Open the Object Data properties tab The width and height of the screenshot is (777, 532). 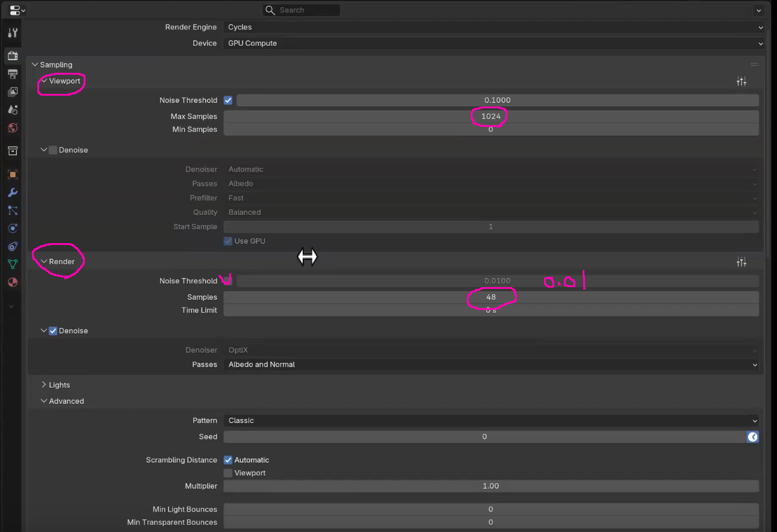[12, 264]
